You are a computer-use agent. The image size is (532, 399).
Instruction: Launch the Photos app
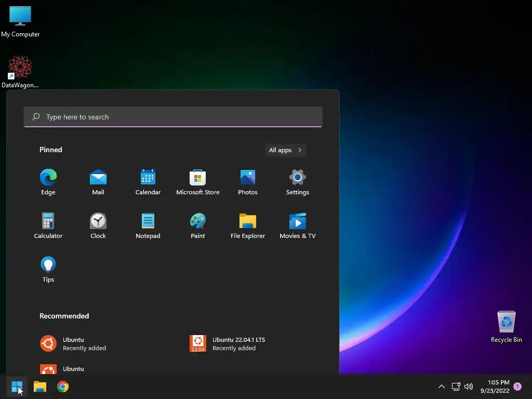(x=248, y=182)
